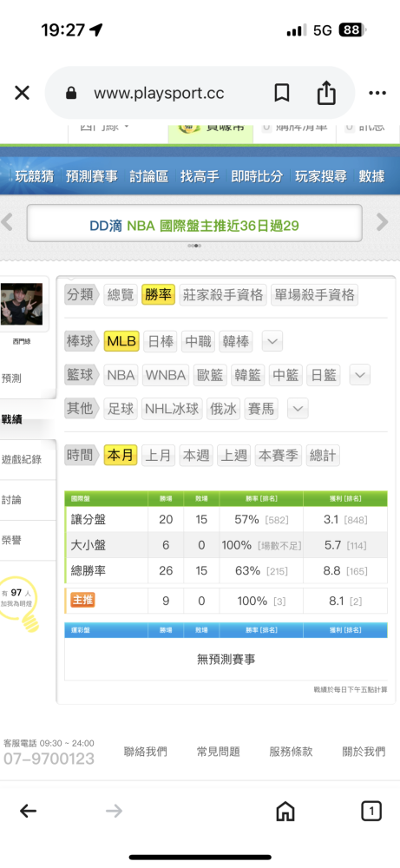Expand more basketball leagues dropdown arrow
The width and height of the screenshot is (400, 868).
point(359,375)
